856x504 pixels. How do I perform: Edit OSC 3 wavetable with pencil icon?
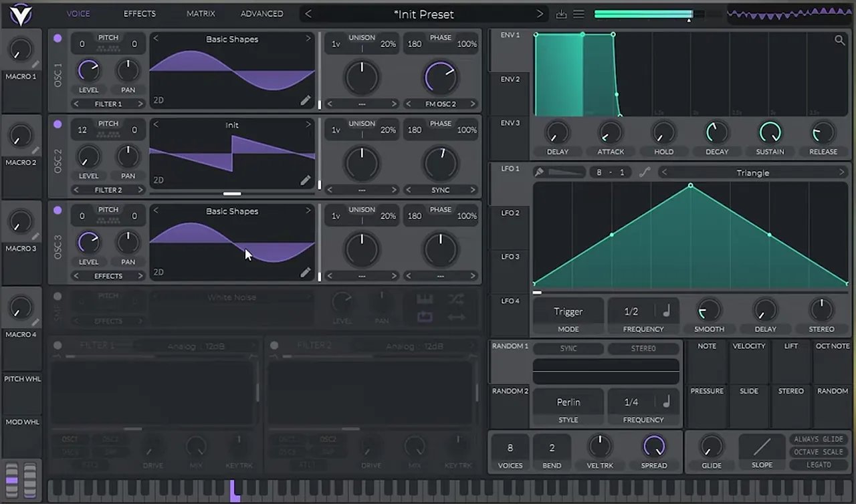(305, 272)
